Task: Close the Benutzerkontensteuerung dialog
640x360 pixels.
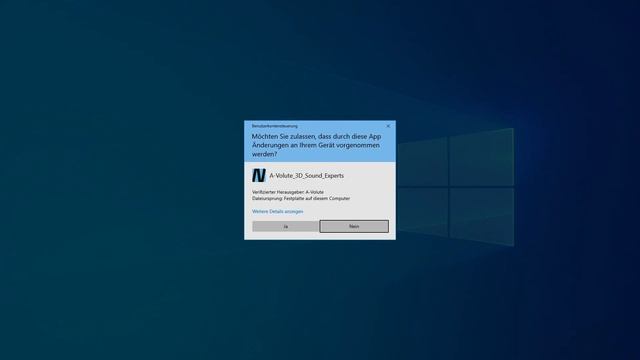Action: [388, 126]
